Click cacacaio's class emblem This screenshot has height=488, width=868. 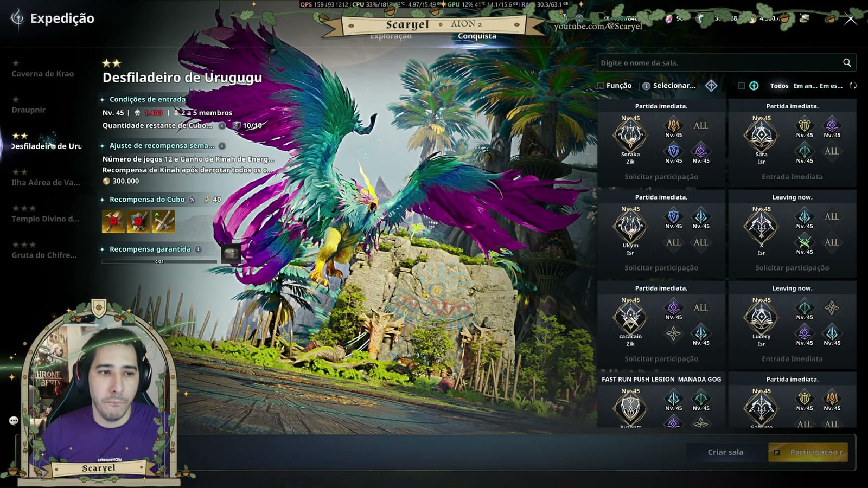click(630, 317)
